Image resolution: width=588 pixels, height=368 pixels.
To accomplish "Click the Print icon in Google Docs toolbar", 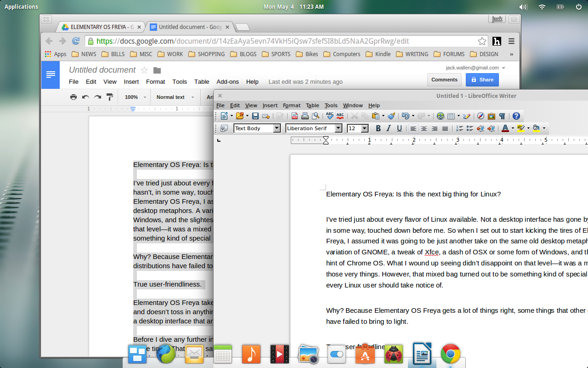I will (x=73, y=97).
